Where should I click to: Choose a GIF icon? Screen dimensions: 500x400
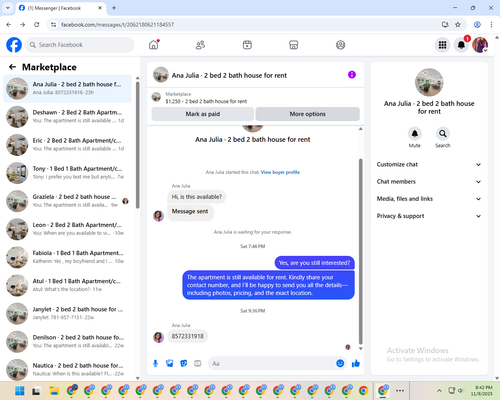coord(198,363)
